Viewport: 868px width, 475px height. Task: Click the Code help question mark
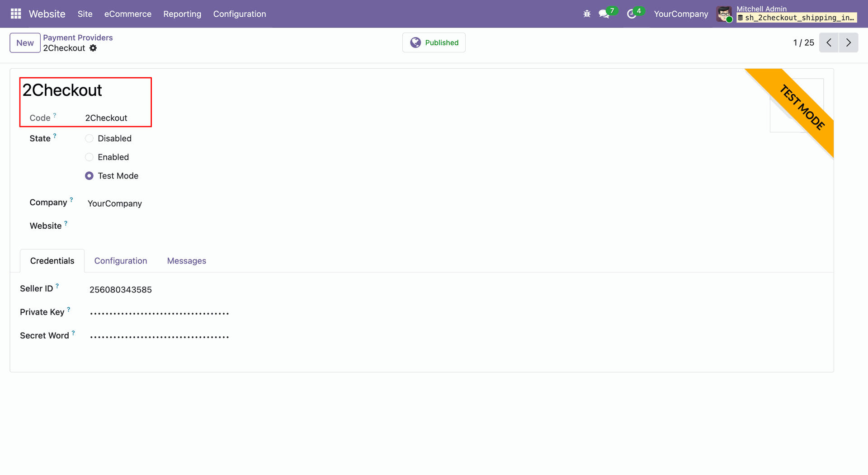55,115
